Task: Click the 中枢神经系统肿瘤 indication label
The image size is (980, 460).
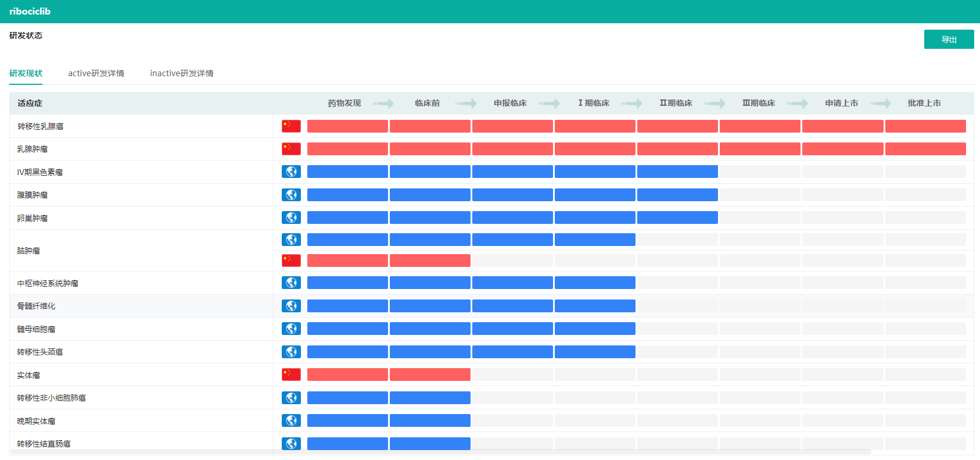Action: pyautogui.click(x=48, y=283)
